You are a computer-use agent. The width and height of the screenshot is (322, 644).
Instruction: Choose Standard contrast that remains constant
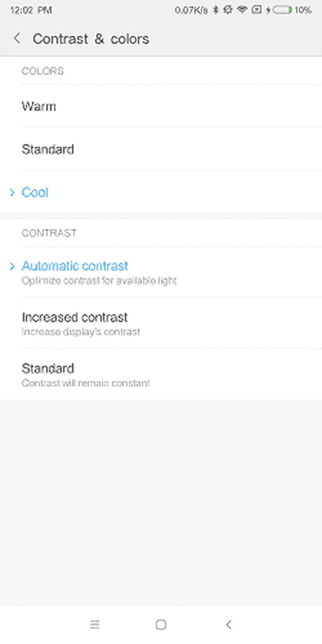(48, 369)
